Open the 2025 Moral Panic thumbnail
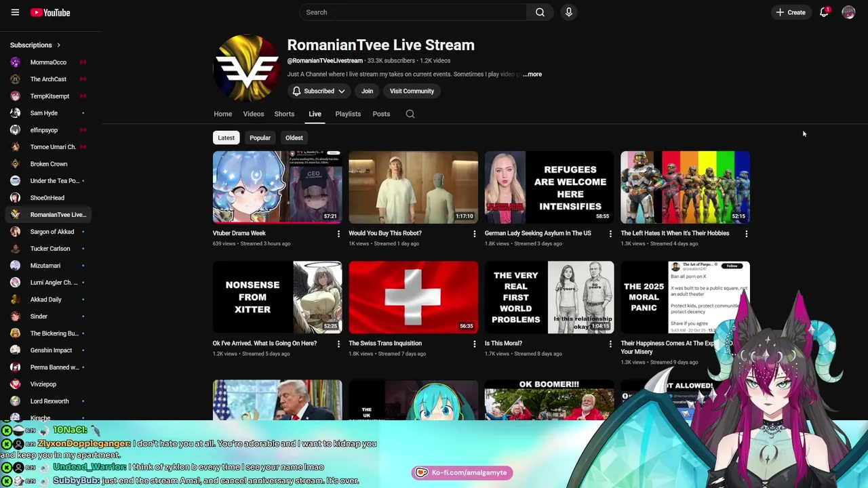868x488 pixels. click(x=685, y=297)
